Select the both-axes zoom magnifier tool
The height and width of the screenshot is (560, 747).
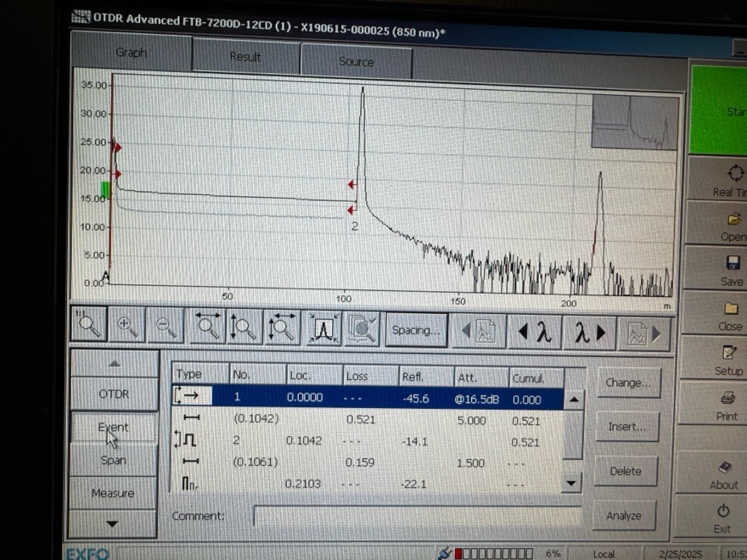pyautogui.click(x=282, y=328)
